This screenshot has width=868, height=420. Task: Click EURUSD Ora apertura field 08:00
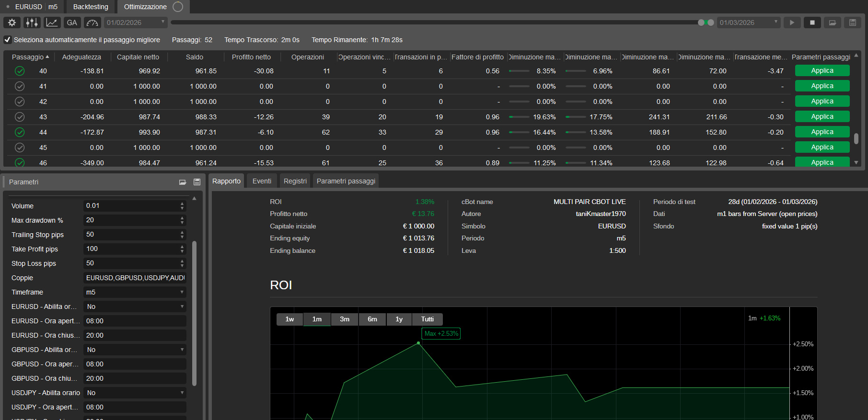[x=135, y=321]
